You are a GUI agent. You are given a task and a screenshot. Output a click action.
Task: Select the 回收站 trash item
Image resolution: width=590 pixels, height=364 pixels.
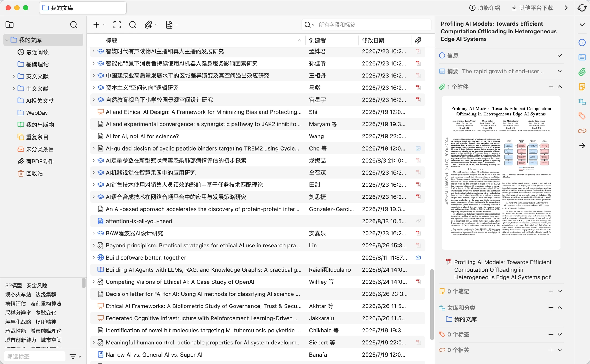44,173
